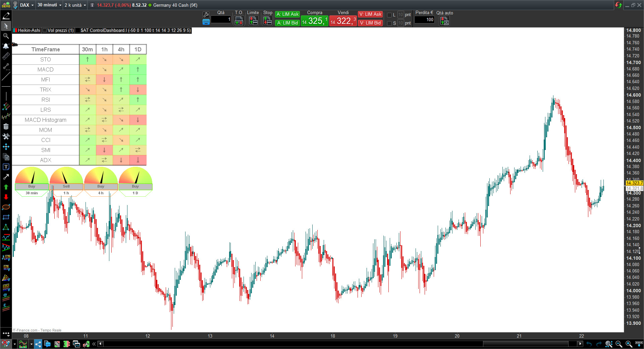Click the 1 D Buy gauge

pos(135,181)
